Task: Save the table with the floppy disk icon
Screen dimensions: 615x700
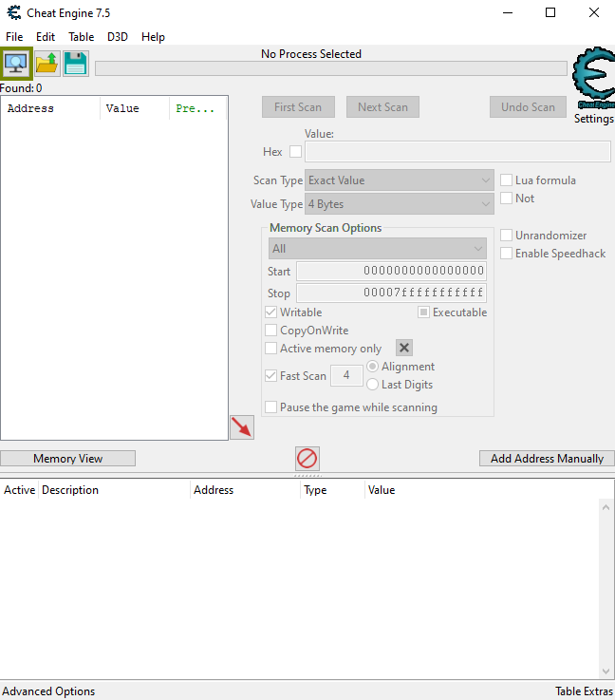Action: [x=75, y=64]
